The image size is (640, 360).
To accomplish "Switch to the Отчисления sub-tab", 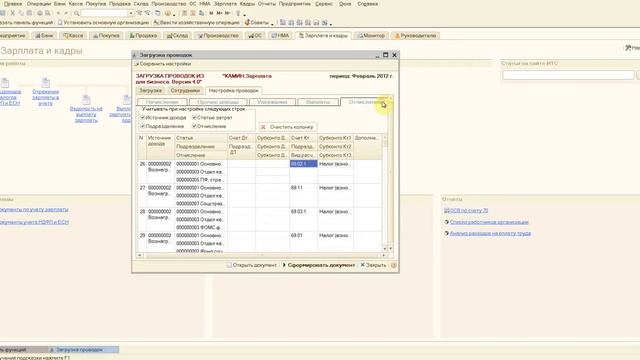I will coord(364,102).
